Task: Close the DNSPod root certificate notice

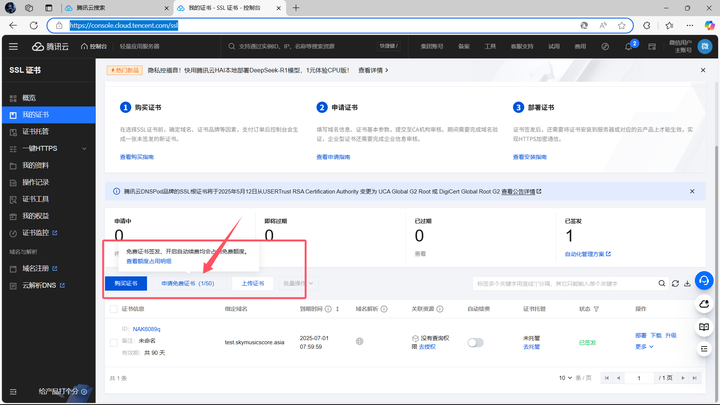Action: pos(692,191)
